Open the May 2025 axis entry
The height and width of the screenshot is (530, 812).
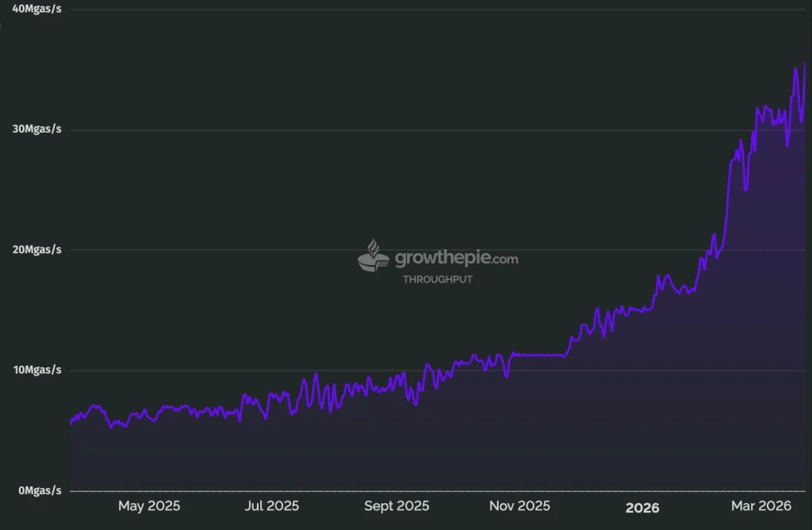click(149, 505)
